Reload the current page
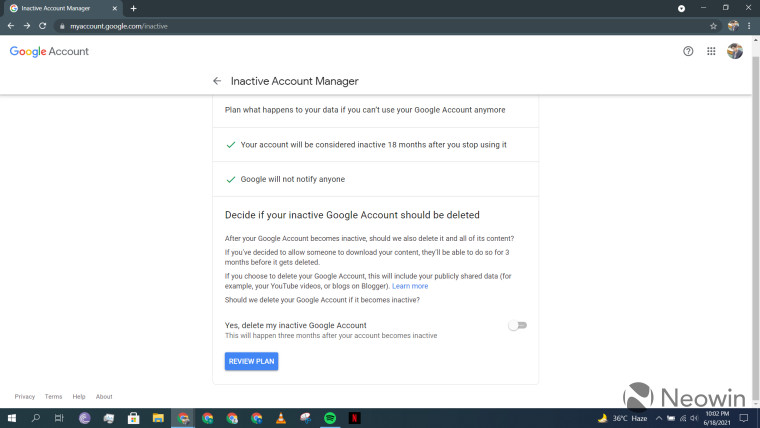The width and height of the screenshot is (760, 428). coord(43,26)
